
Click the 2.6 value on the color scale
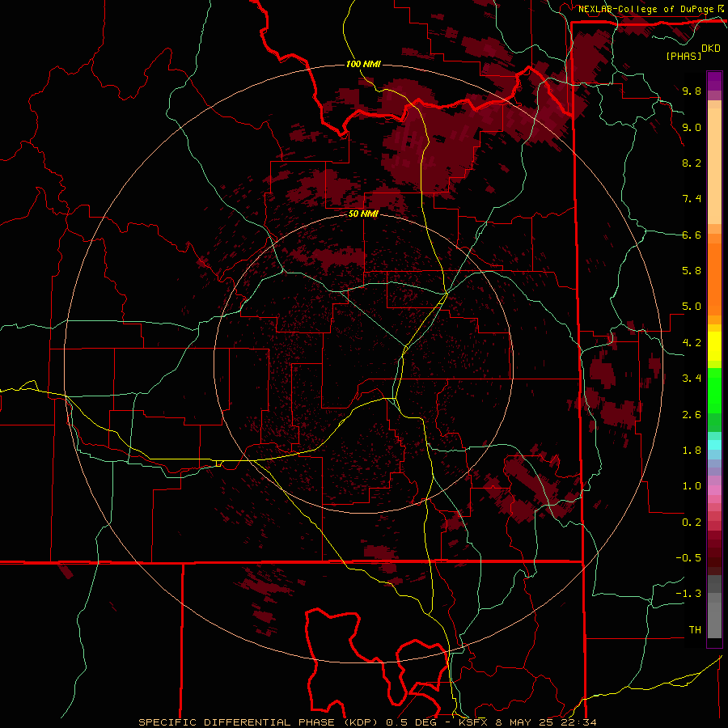(x=692, y=415)
